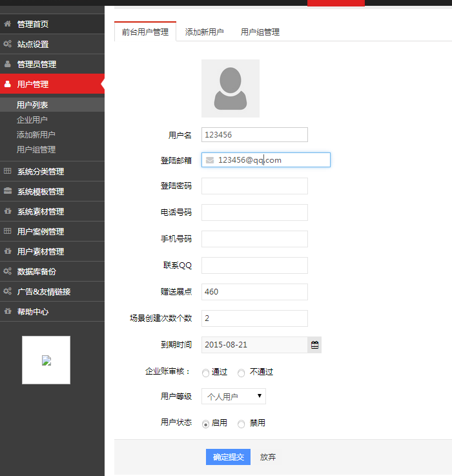Image resolution: width=452 pixels, height=476 pixels.
Task: Open 数据库备份 in the sidebar
Action: (52, 271)
